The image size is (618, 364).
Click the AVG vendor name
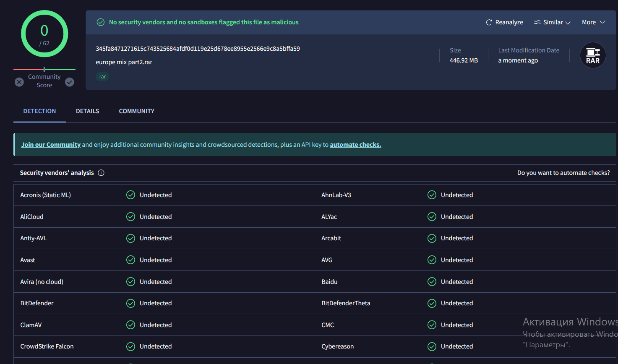click(327, 260)
